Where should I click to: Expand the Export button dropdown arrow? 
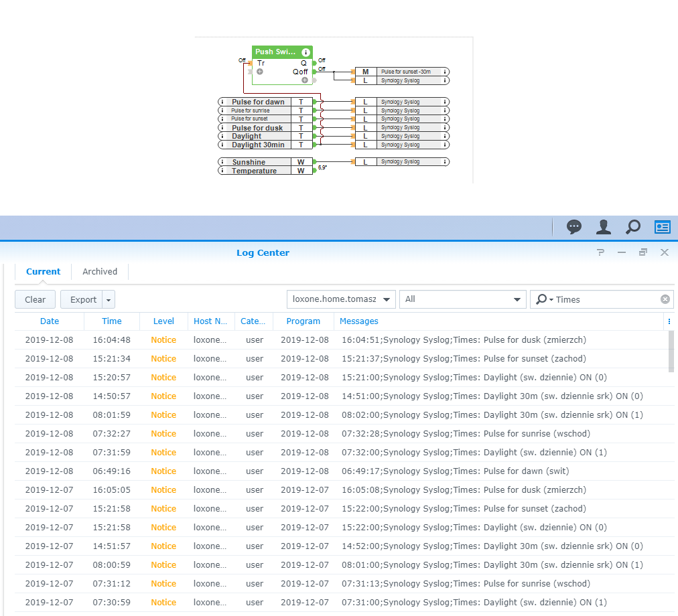coord(109,299)
